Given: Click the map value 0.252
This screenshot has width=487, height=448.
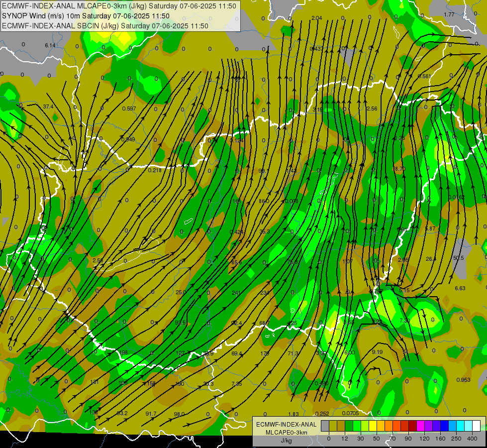Looking at the screenshot, I should pyautogui.click(x=322, y=414).
